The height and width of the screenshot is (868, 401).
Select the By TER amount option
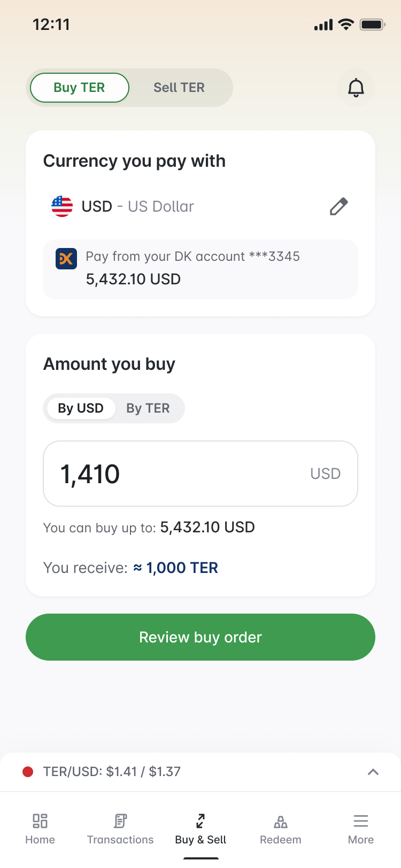148,408
